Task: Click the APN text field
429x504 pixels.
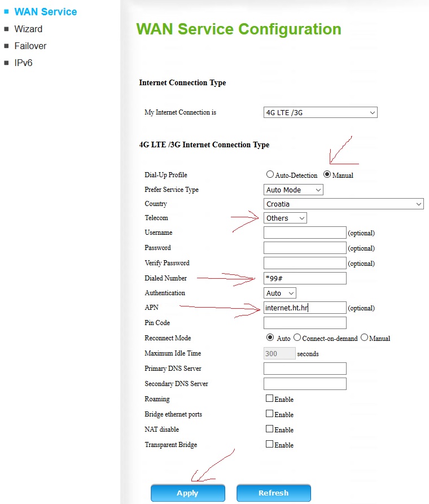Action: [x=304, y=308]
